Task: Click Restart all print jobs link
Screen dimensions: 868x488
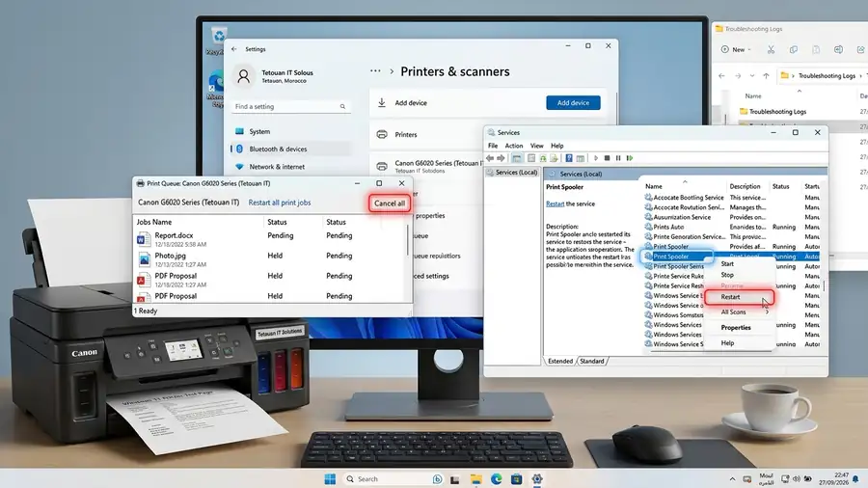Action: (x=280, y=203)
